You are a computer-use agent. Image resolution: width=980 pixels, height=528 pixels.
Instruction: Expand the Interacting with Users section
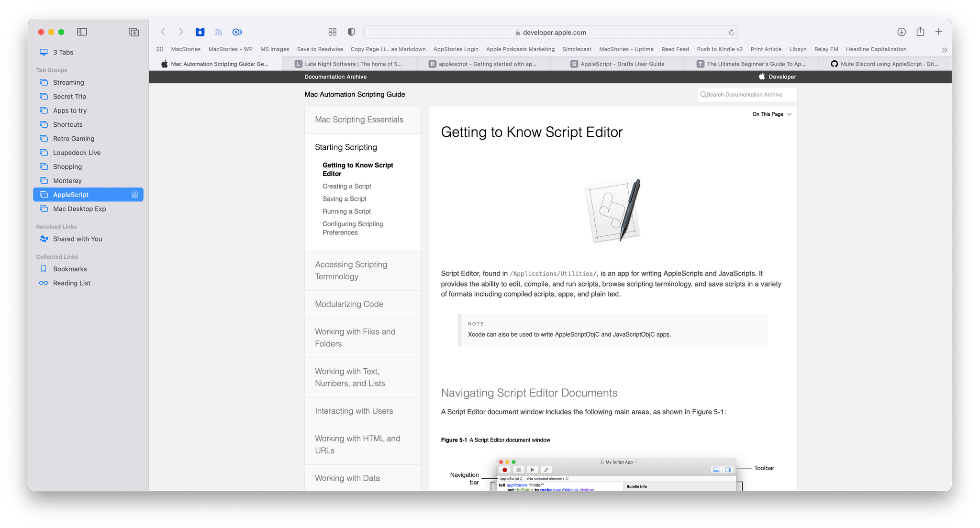[x=362, y=411]
